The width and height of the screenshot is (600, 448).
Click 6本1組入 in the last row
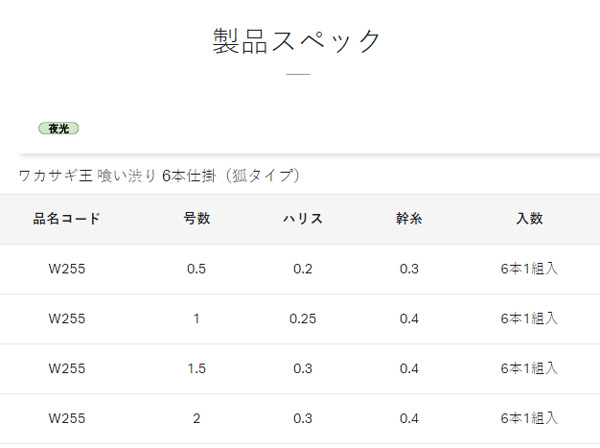[529, 418]
